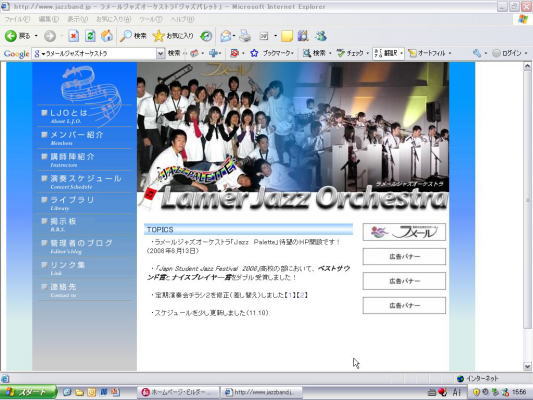Image resolution: width=533 pixels, height=400 pixels.
Task: Open the Edit icon dropdown arrow
Action: [x=275, y=36]
